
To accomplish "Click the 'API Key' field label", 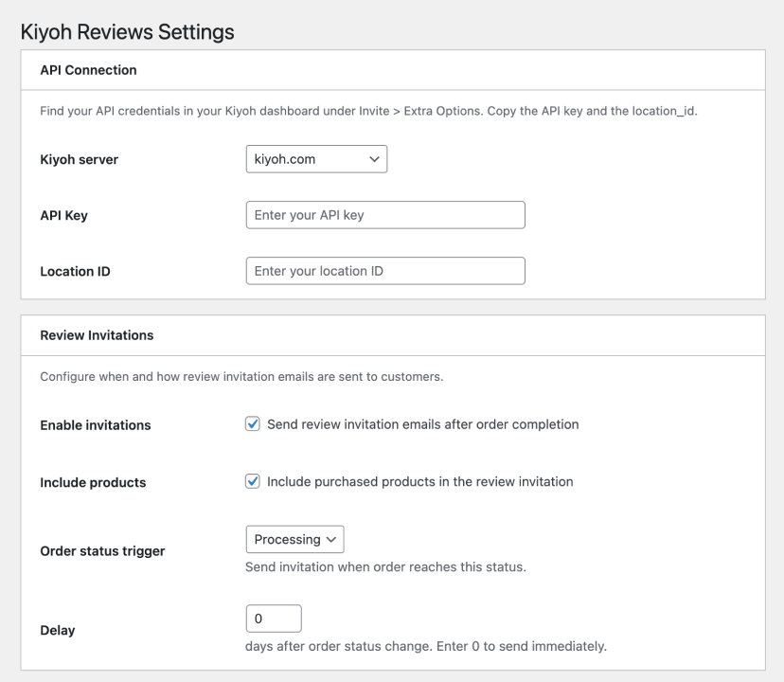I will (x=63, y=215).
